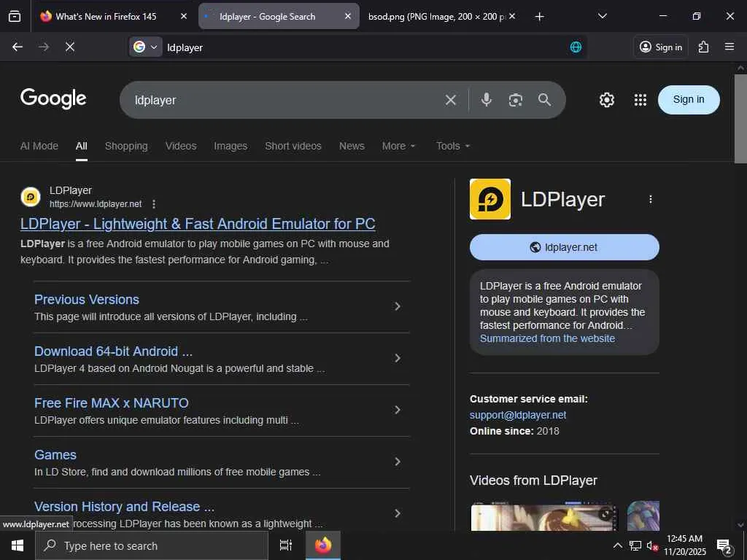Open the Games sitelink

pyautogui.click(x=55, y=455)
